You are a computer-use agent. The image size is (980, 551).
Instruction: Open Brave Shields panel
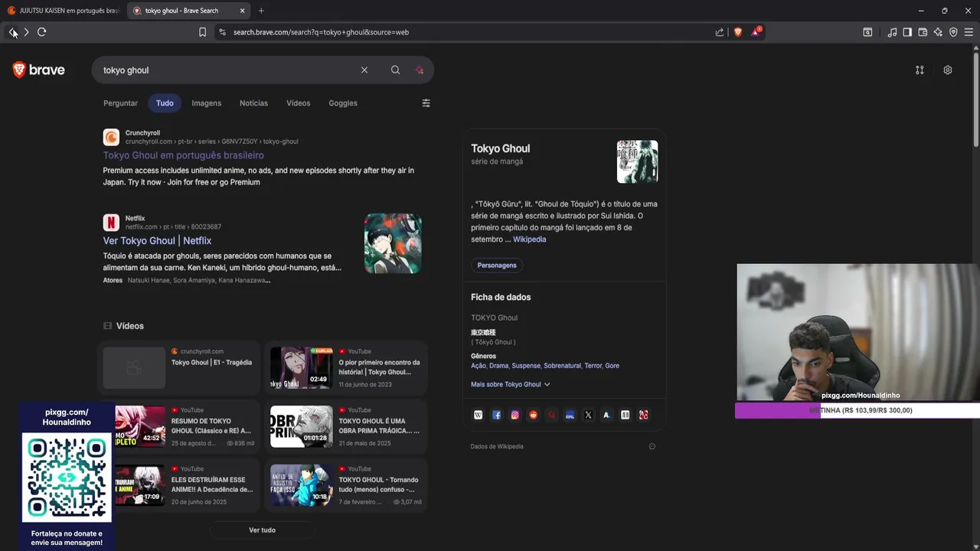(738, 32)
